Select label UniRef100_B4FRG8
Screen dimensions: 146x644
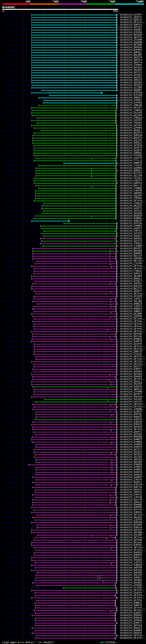(131, 48)
